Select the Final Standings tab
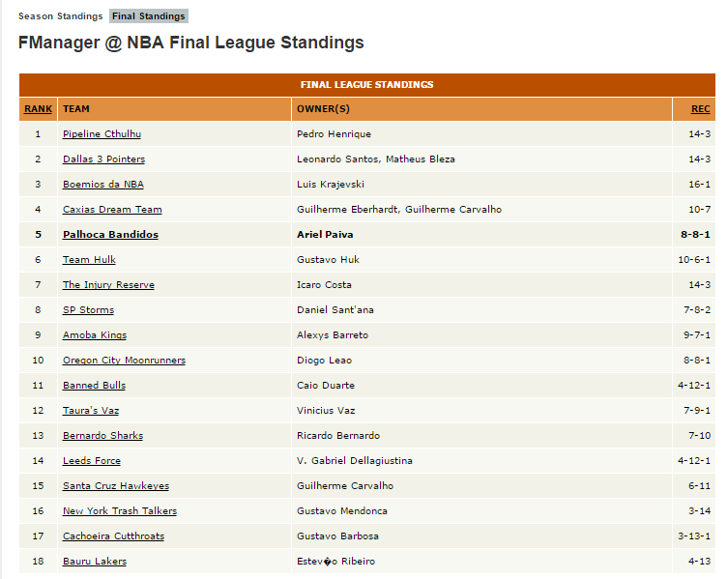Image resolution: width=728 pixels, height=579 pixels. click(149, 16)
